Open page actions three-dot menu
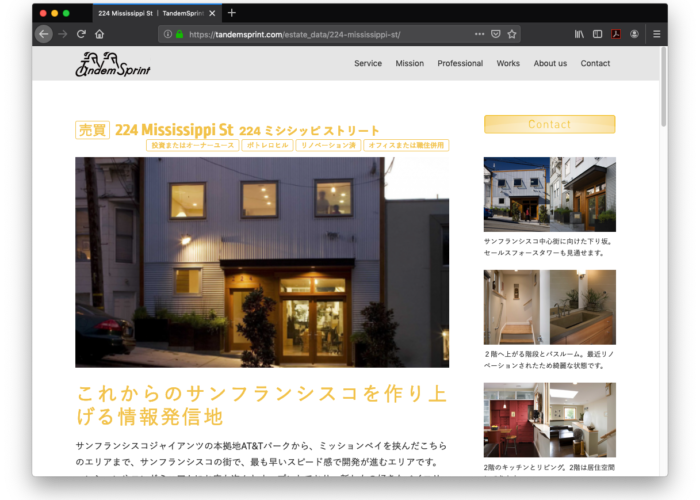 480,34
